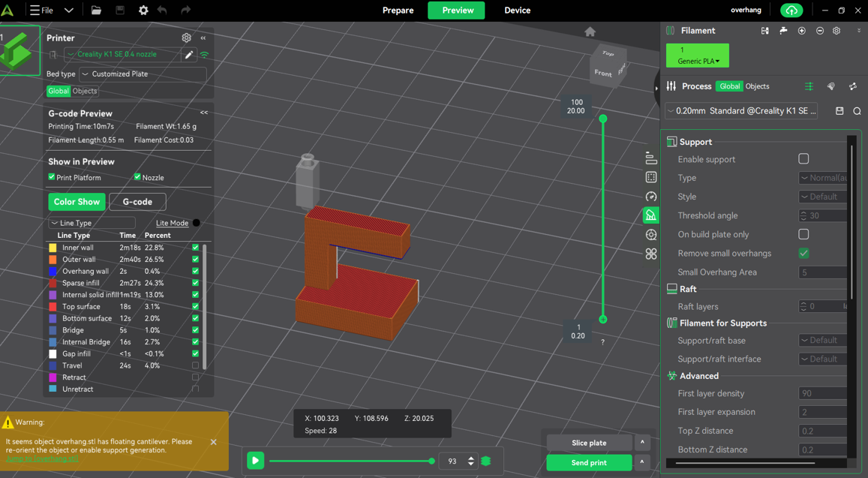
Task: Open Creality K1 SE printer dropdown
Action: pyautogui.click(x=122, y=54)
